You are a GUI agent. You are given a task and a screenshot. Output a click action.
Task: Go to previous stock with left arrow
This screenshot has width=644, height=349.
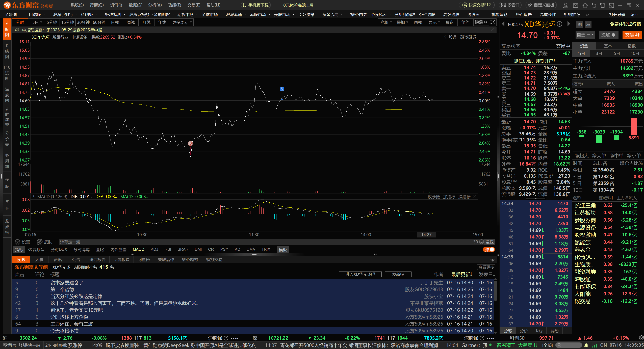[503, 24]
